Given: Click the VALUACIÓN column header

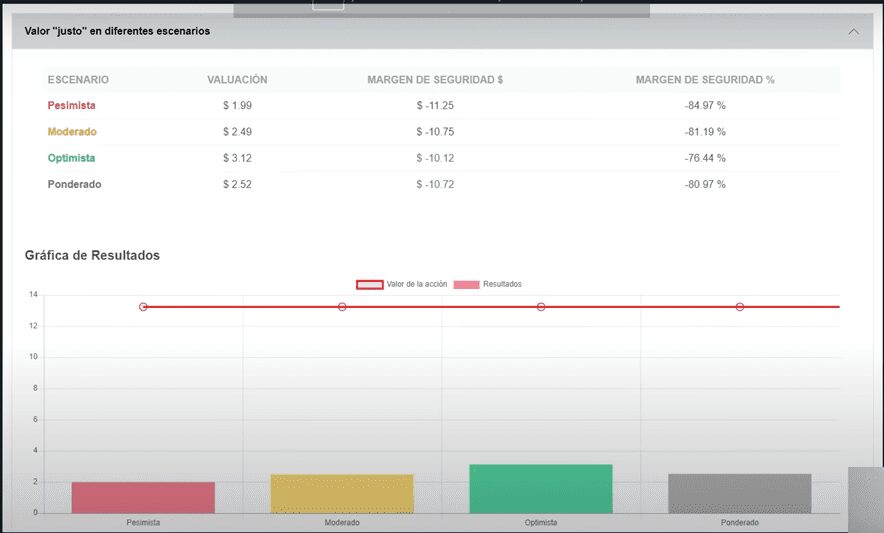Looking at the screenshot, I should point(237,80).
